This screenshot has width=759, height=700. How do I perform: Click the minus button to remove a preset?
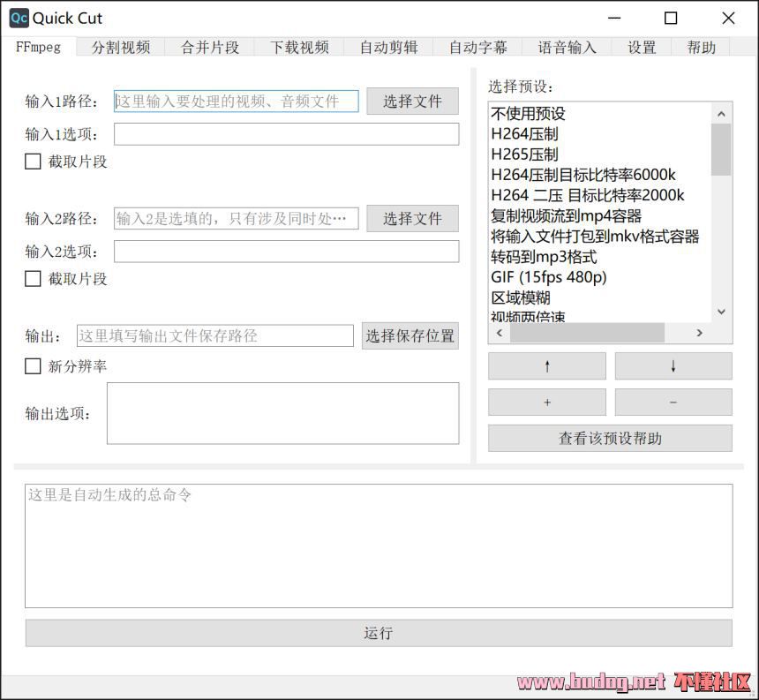click(673, 403)
